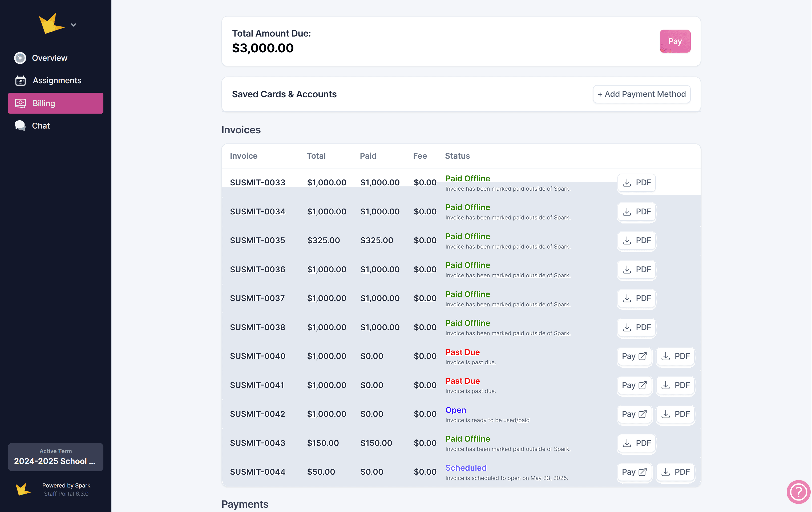Click the Powered by Spark link

pos(66,485)
